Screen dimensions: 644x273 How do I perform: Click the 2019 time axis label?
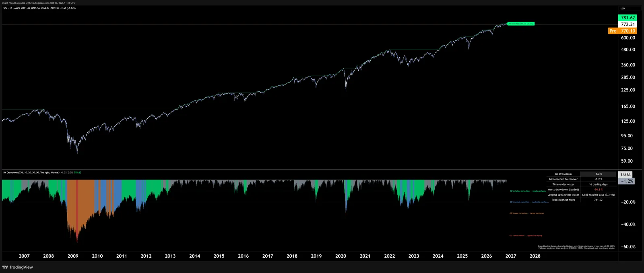click(x=316, y=256)
